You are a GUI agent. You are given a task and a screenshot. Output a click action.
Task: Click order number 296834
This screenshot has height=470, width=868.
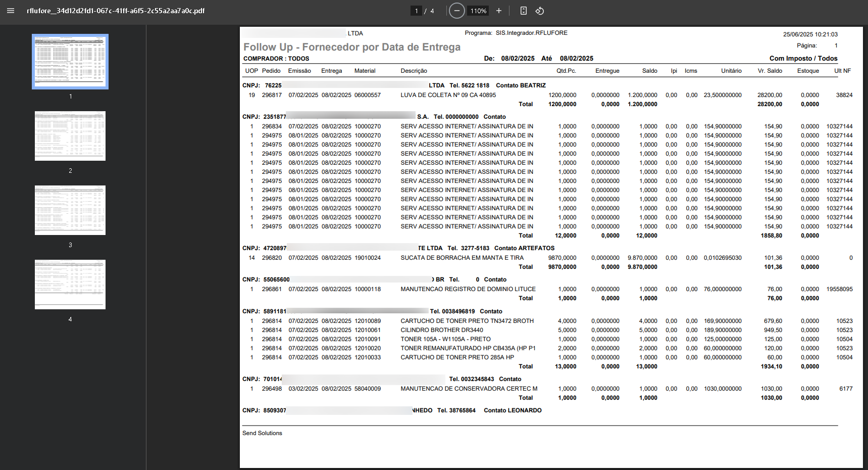pos(272,126)
